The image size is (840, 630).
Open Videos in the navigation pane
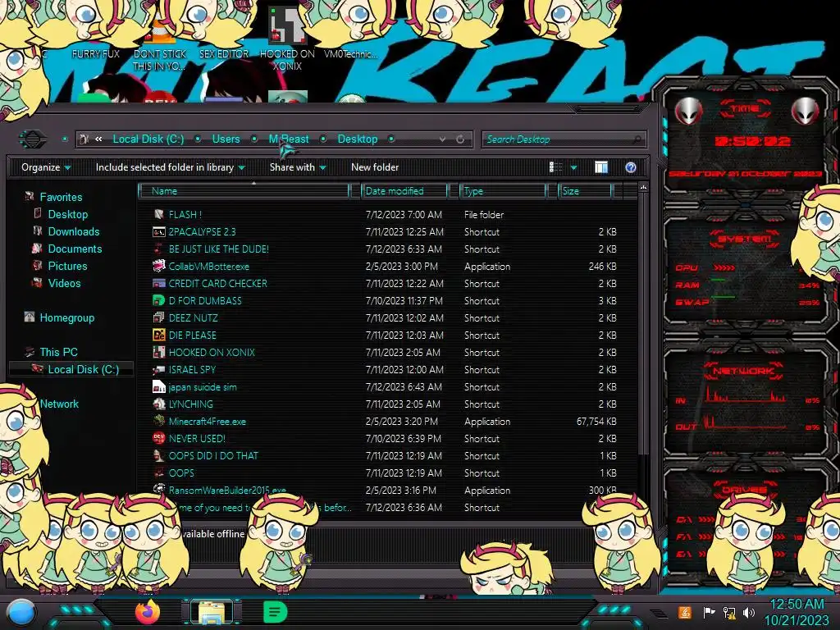pos(64,283)
